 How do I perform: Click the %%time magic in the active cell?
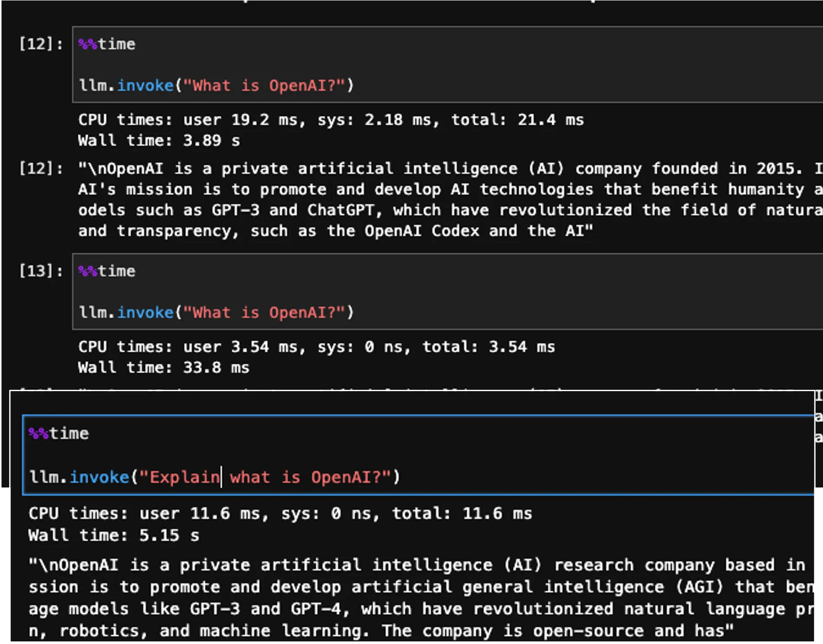point(59,434)
